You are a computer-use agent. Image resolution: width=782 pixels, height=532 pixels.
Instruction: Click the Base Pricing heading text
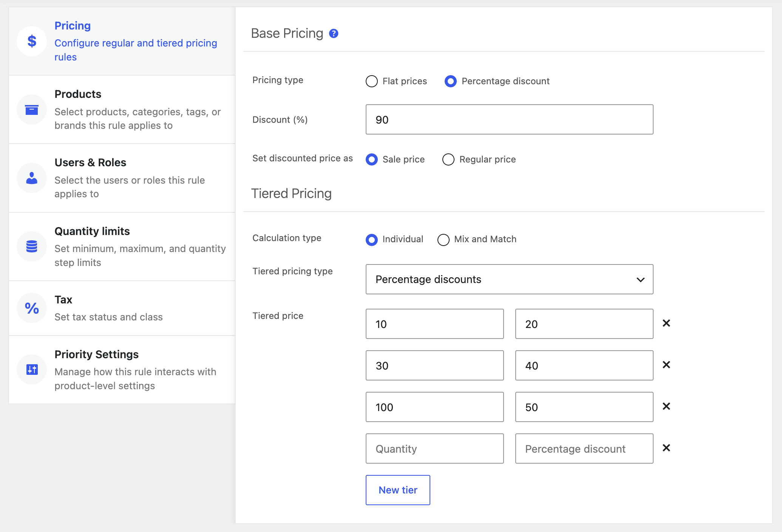click(x=287, y=33)
